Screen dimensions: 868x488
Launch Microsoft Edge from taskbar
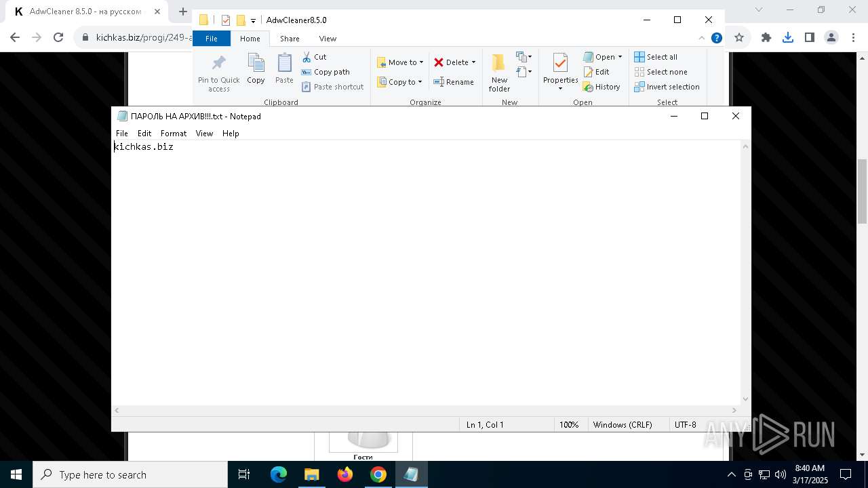click(279, 474)
